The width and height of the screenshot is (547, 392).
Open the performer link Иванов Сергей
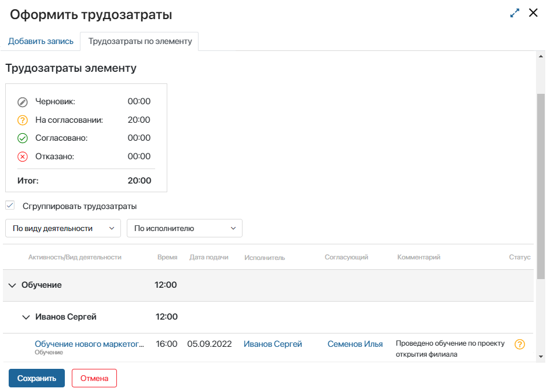coord(273,344)
